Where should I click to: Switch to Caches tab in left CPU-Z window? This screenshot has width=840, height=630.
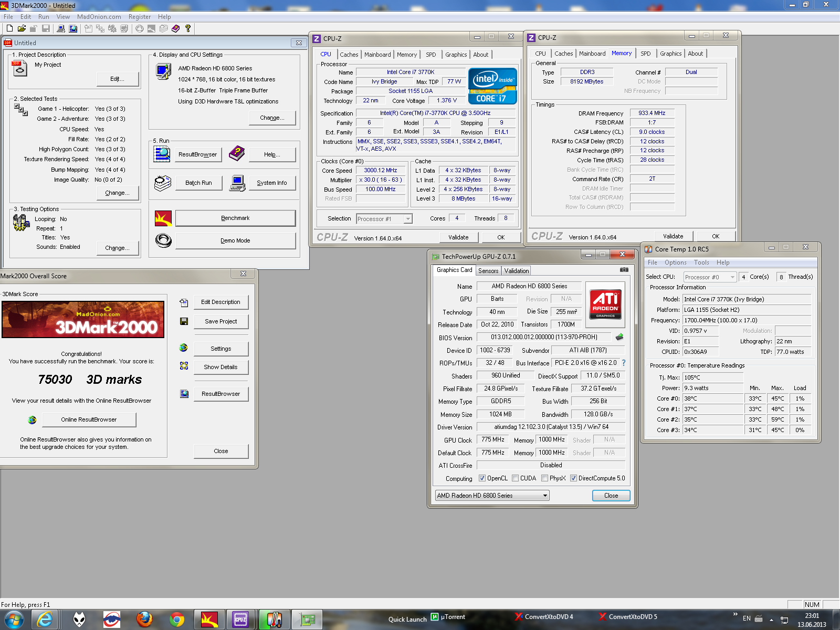[x=349, y=55]
